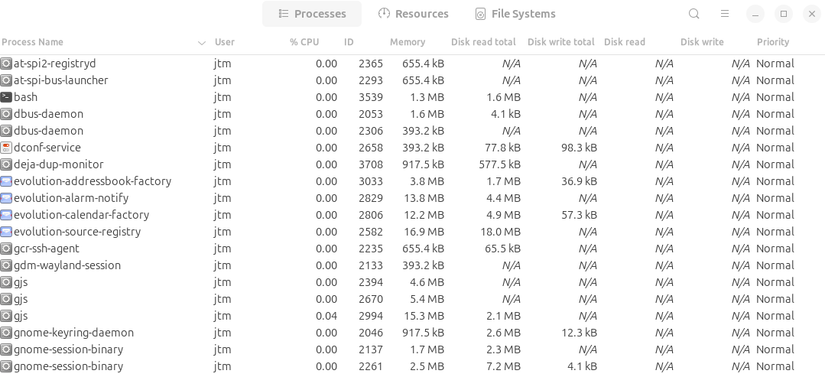This screenshot has height=374, width=825.
Task: Open the search processes magnifier icon
Action: pyautogui.click(x=694, y=14)
